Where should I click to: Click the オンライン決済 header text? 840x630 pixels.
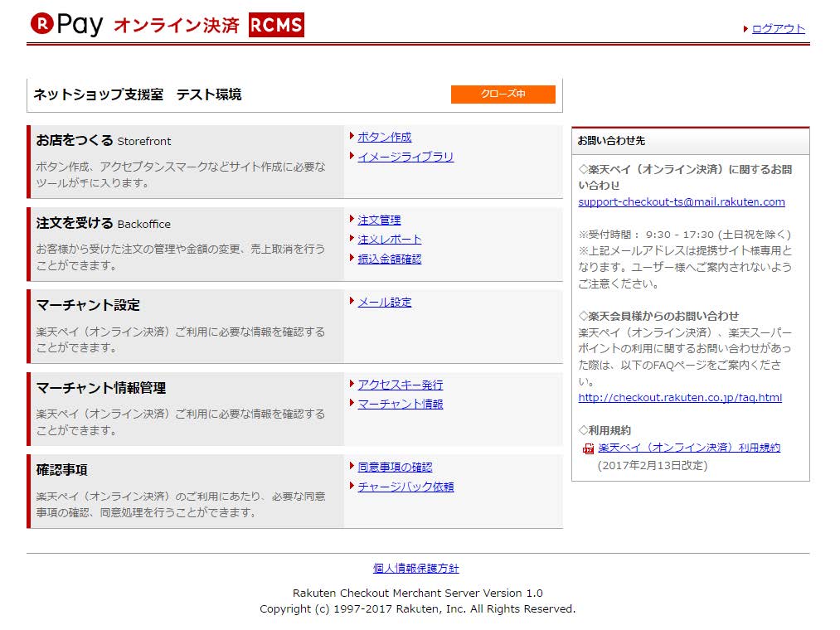177,25
